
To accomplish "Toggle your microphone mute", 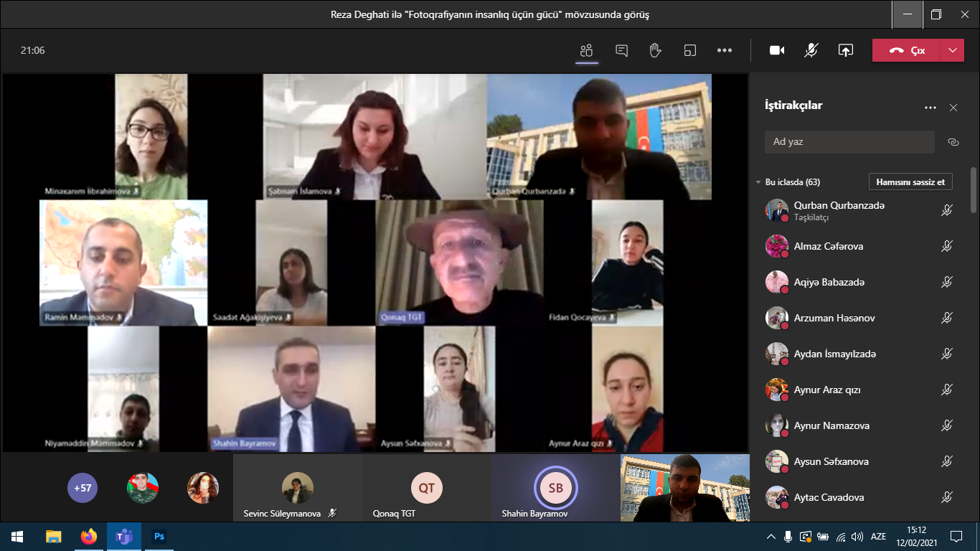I will pyautogui.click(x=811, y=50).
